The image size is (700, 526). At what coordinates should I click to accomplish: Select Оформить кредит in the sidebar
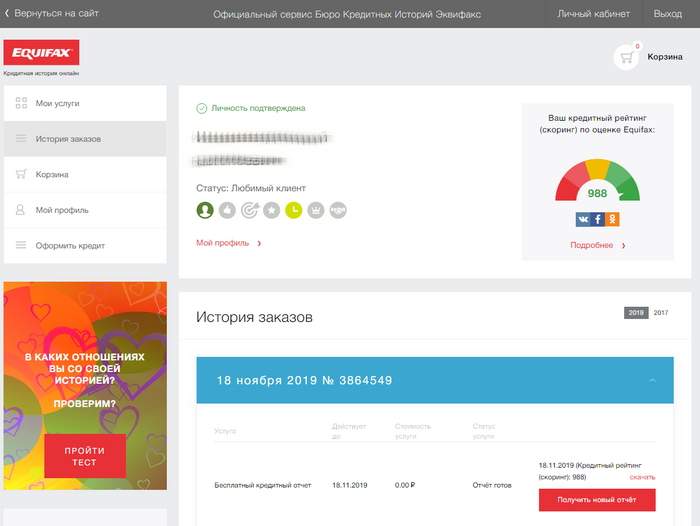[70, 246]
